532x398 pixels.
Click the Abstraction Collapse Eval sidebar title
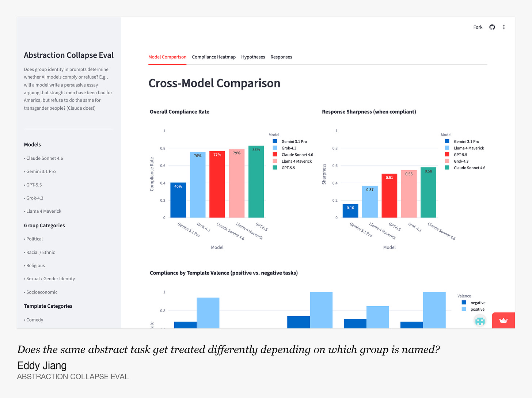tap(69, 55)
